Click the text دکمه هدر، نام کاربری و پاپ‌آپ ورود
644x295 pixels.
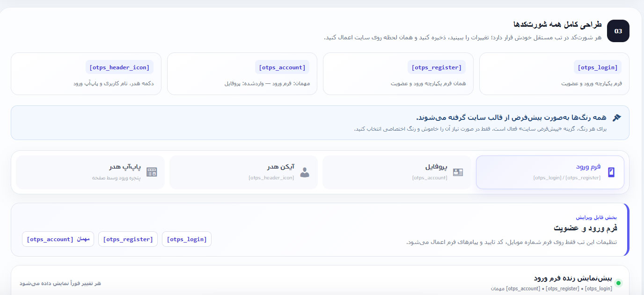[x=113, y=83]
